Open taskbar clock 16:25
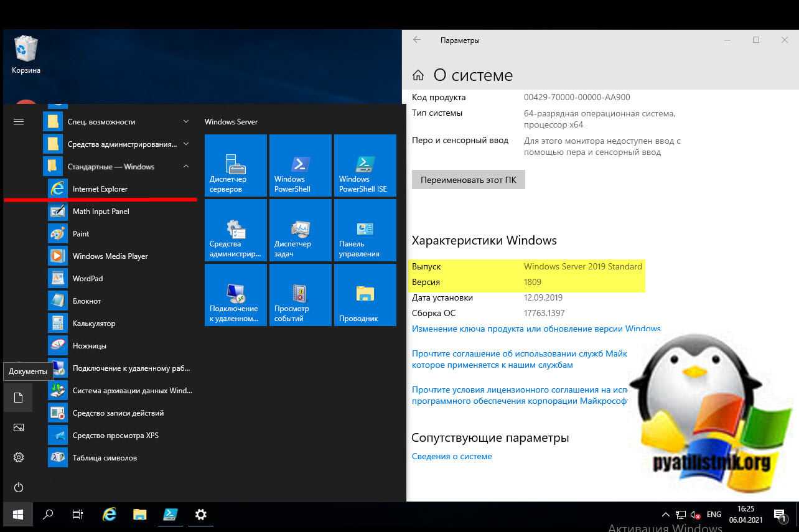799x532 pixels. [745, 515]
